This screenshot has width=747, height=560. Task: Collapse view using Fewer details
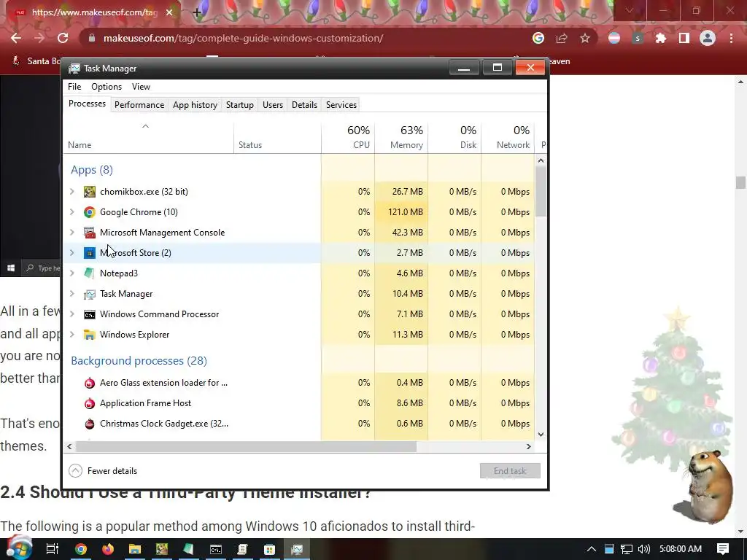104,471
